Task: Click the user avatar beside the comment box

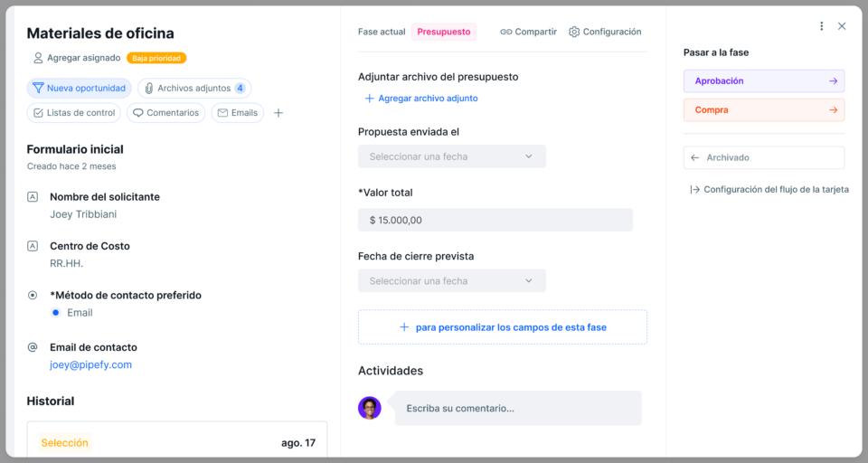Action: click(370, 408)
